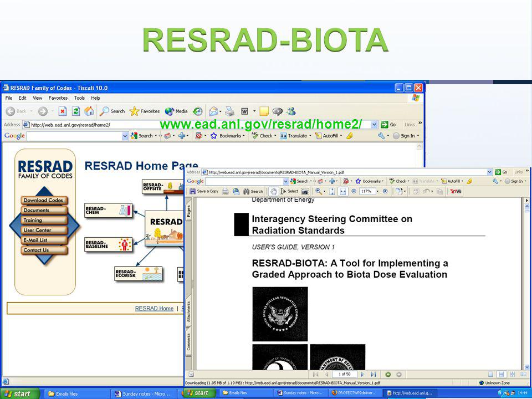Click the Back button in the RESRAD Family of Codes window
The image size is (532, 399).
coord(16,111)
